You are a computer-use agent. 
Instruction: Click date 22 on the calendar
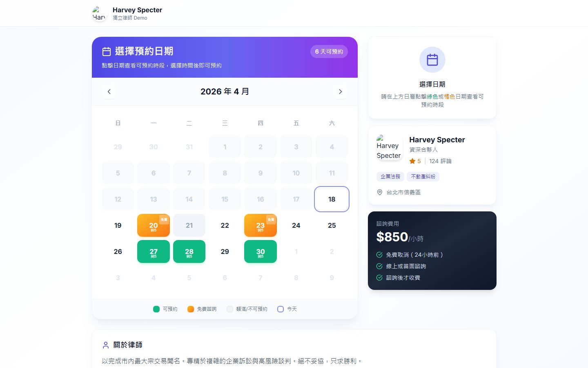(x=225, y=225)
